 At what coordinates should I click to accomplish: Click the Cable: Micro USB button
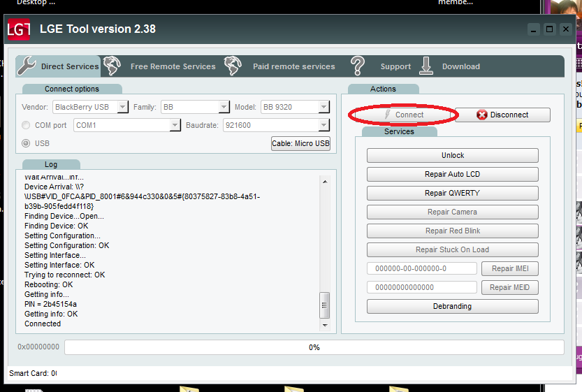300,143
